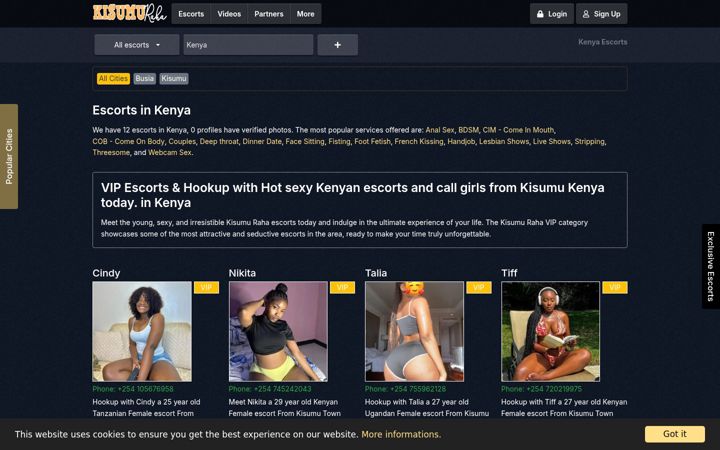Open the More informations cookie link
The width and height of the screenshot is (720, 450).
[x=401, y=434]
